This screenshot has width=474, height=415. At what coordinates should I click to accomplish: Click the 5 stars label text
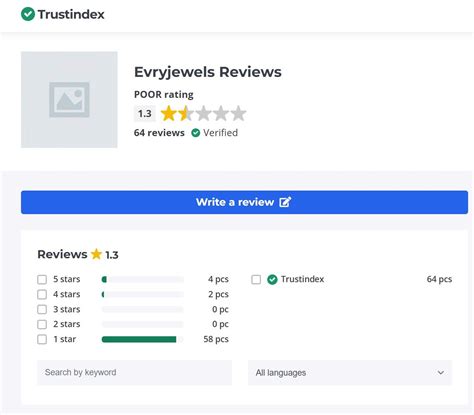67,279
